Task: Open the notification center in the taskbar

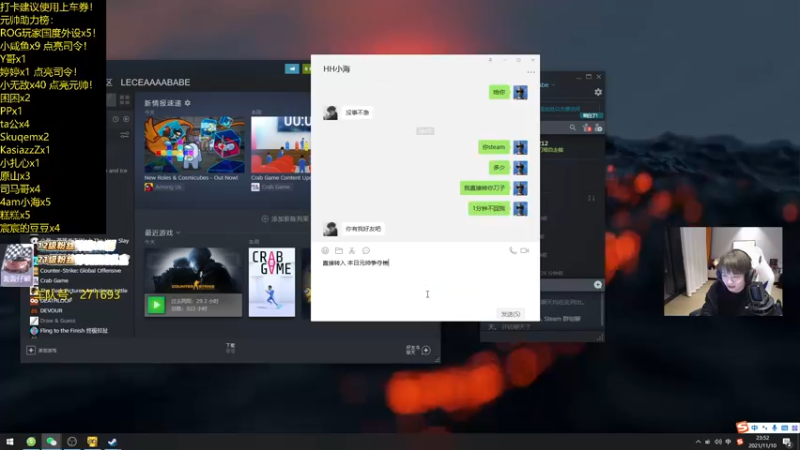Action: 787,442
